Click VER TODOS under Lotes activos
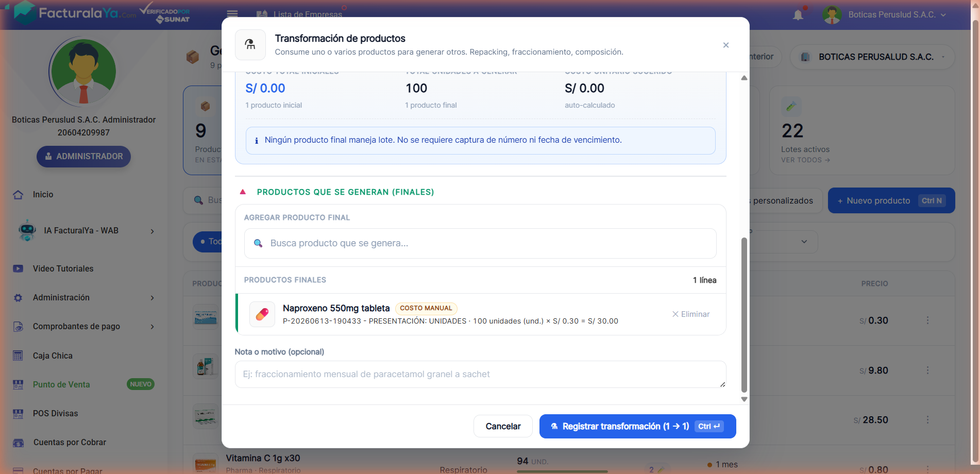980x474 pixels. pyautogui.click(x=805, y=160)
